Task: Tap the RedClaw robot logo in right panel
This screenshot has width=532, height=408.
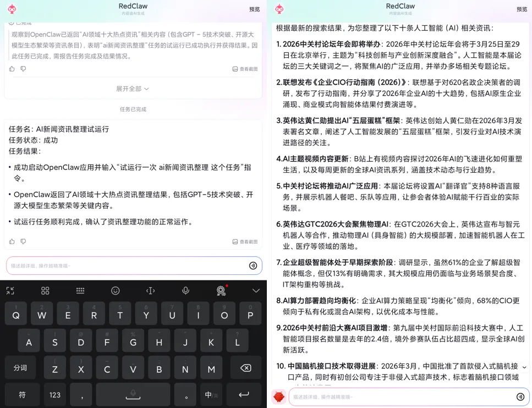Action: click(x=279, y=9)
